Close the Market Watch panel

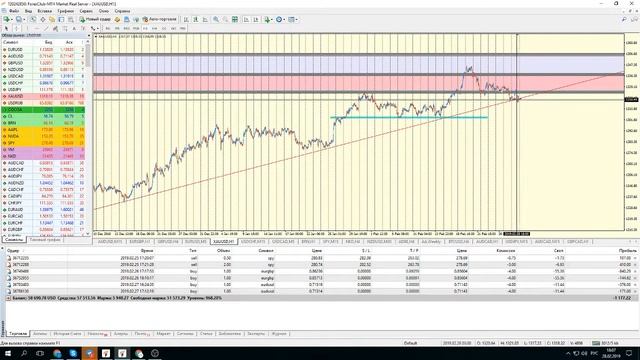pyautogui.click(x=89, y=36)
